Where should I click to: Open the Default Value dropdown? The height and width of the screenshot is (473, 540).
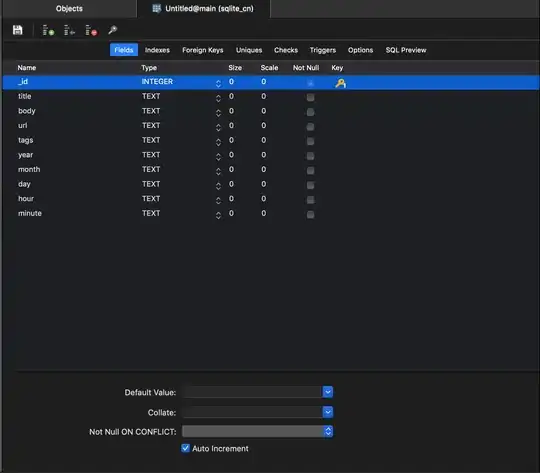tap(328, 392)
